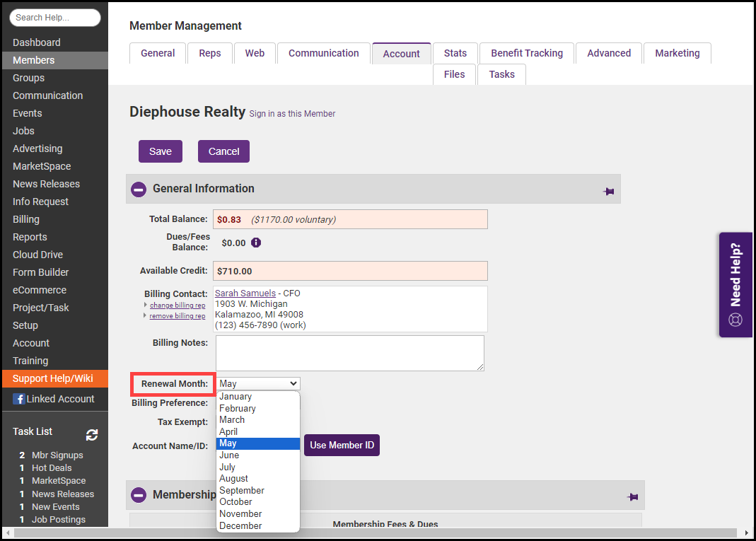
Task: Open the Facebook Linked Account
Action: 54,399
